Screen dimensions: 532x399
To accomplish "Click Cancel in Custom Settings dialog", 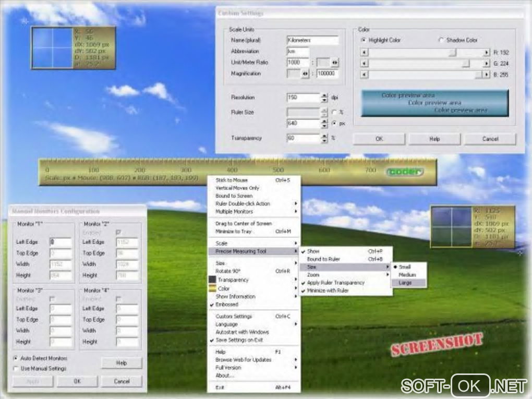I will click(x=490, y=139).
